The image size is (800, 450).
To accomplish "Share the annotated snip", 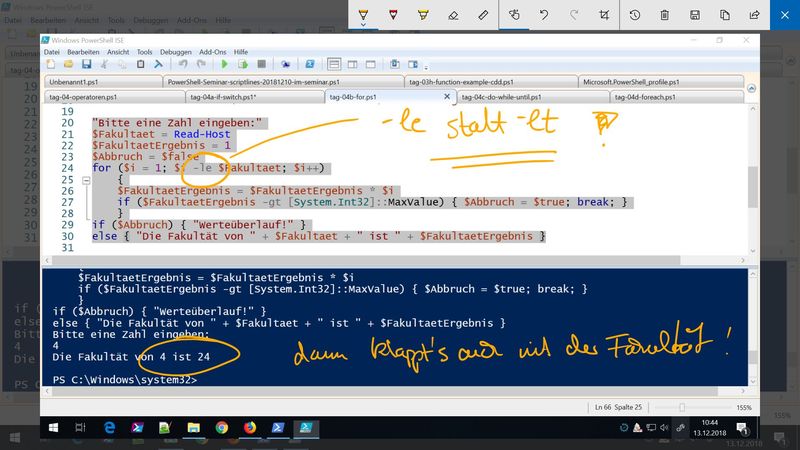I will pos(755,15).
